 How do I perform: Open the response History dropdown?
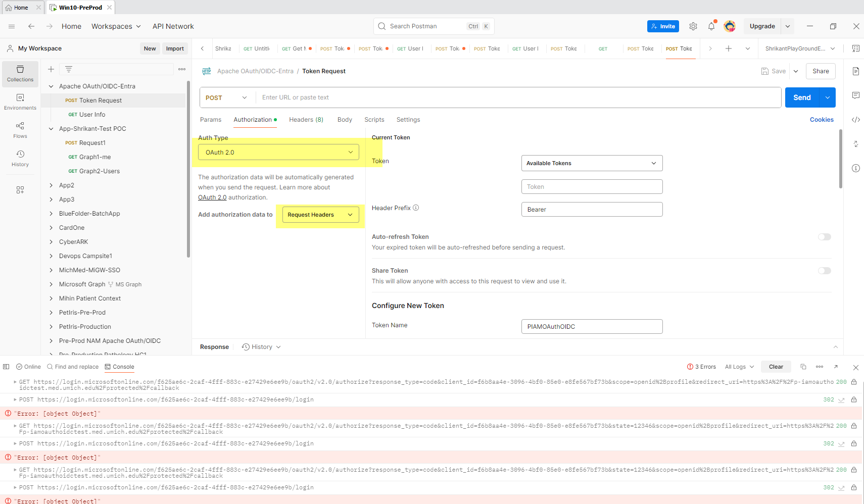pos(261,347)
